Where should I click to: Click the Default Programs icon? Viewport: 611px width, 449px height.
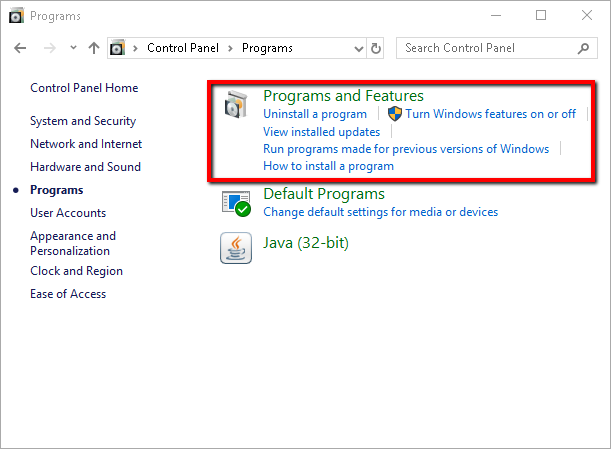pos(234,202)
